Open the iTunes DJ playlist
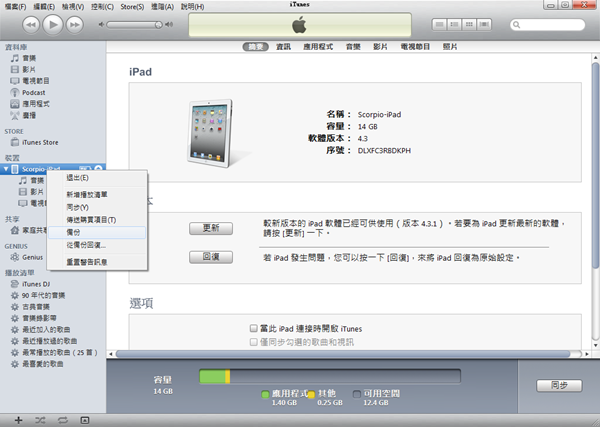 (36, 284)
